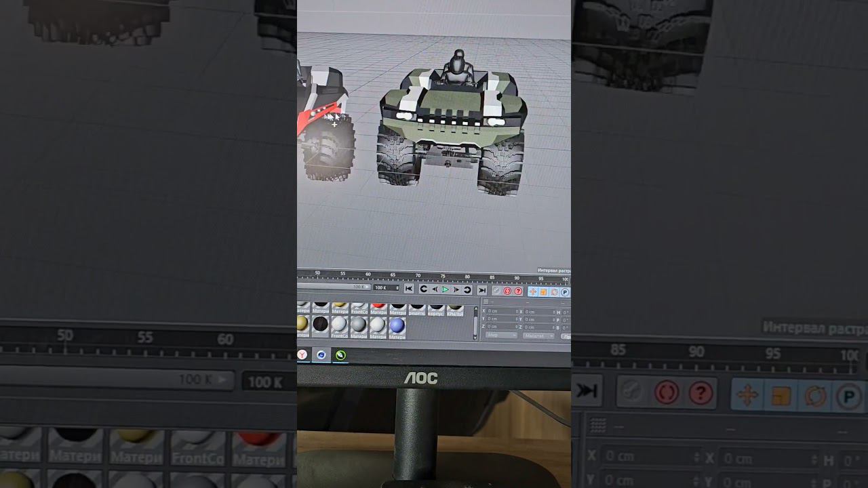868x488 pixels.
Task: Click the Применить apply button in coordinates panel
Action: tap(566, 336)
